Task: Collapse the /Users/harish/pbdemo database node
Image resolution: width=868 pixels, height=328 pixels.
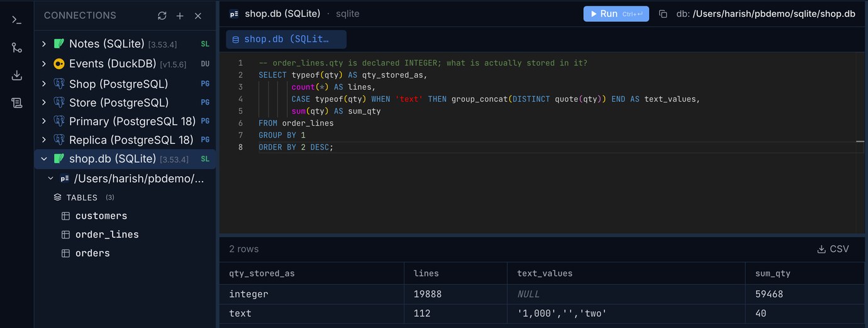Action: tap(51, 178)
